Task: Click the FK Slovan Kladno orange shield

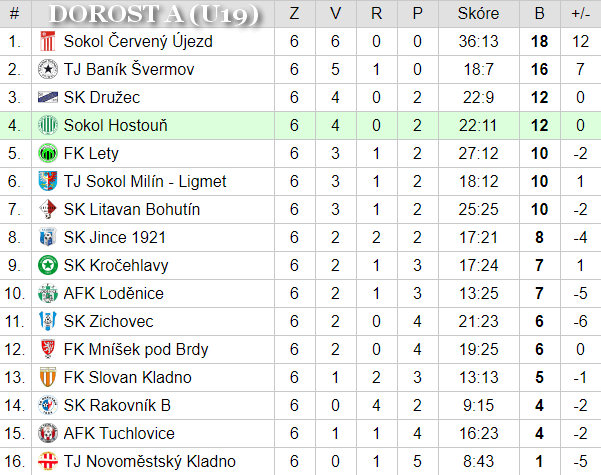Action: [x=48, y=377]
